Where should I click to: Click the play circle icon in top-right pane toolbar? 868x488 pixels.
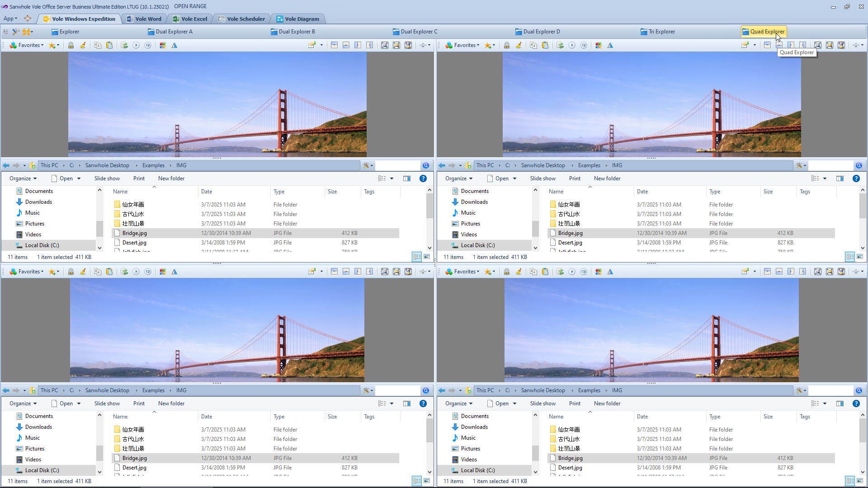[572, 45]
